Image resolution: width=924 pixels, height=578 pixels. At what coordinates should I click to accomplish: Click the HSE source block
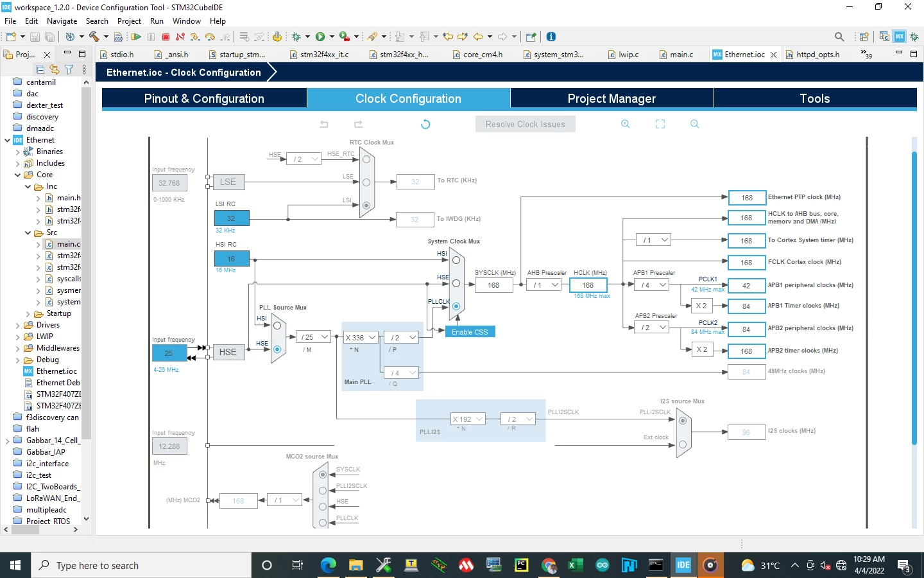click(x=228, y=352)
